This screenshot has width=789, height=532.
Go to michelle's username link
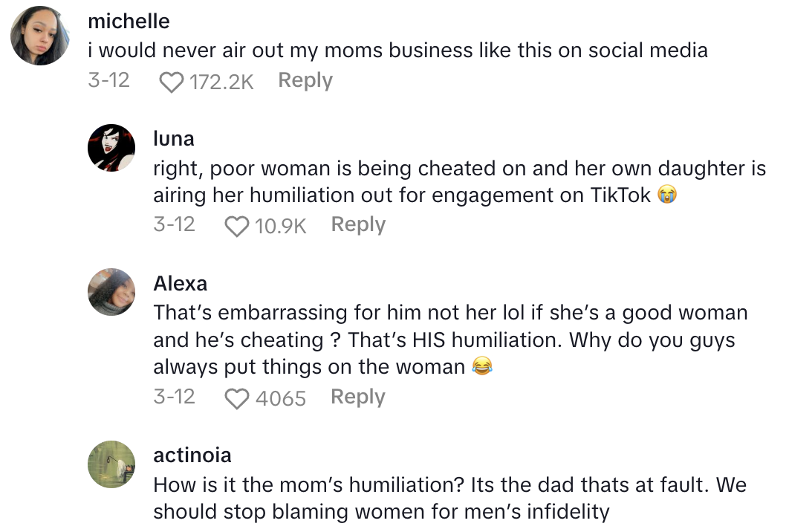click(x=129, y=21)
